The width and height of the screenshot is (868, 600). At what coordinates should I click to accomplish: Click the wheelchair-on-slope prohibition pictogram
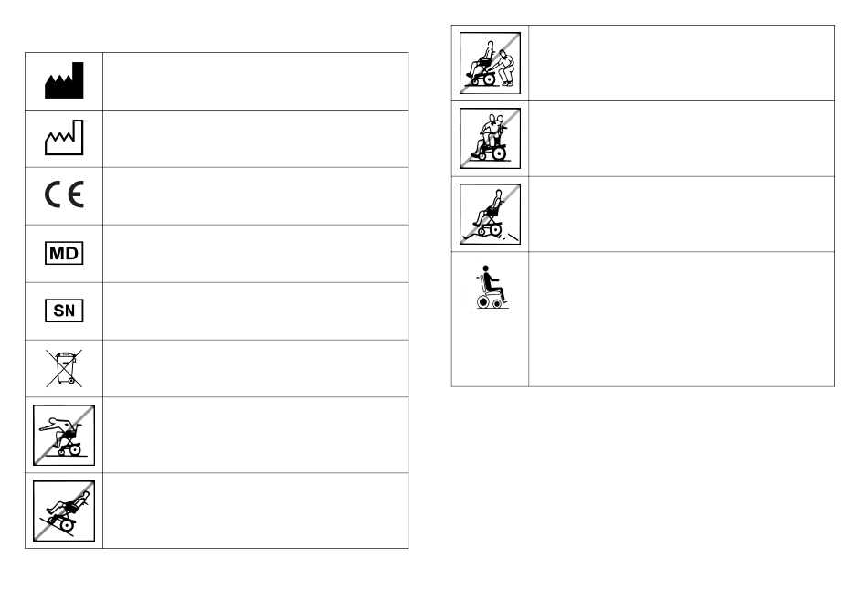click(x=64, y=511)
